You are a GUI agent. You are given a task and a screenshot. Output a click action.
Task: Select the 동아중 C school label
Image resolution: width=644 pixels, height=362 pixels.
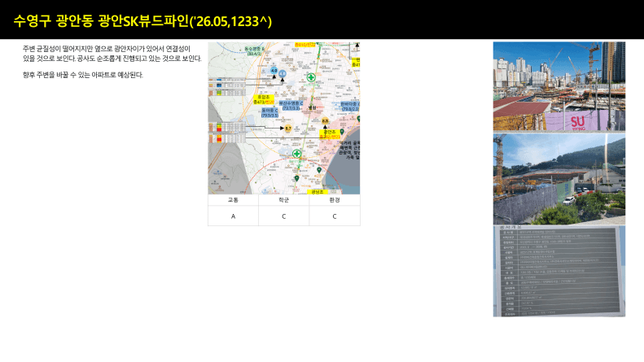(x=269, y=113)
